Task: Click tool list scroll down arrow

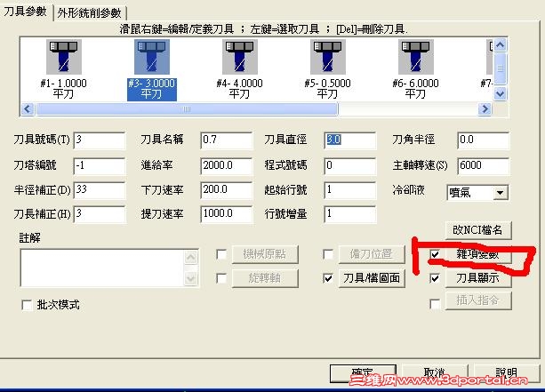Action: pyautogui.click(x=501, y=93)
